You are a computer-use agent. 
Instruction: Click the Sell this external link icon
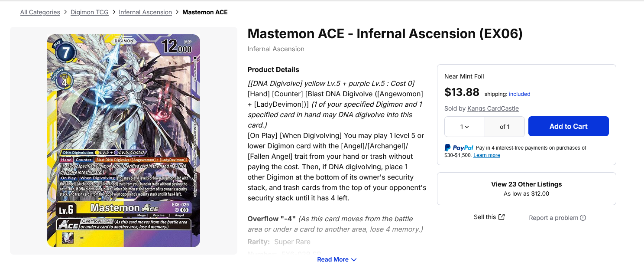point(502,217)
